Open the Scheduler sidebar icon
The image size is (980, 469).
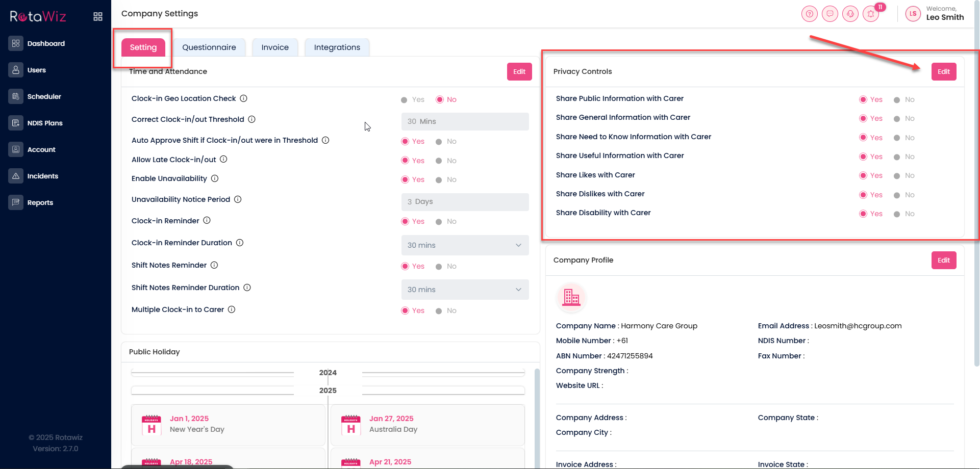click(x=16, y=96)
